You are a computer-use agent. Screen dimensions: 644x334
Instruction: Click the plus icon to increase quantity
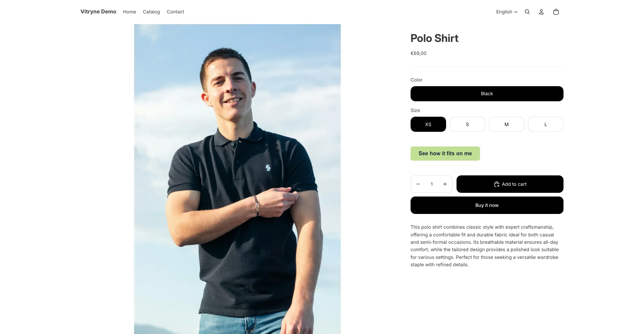(x=445, y=184)
